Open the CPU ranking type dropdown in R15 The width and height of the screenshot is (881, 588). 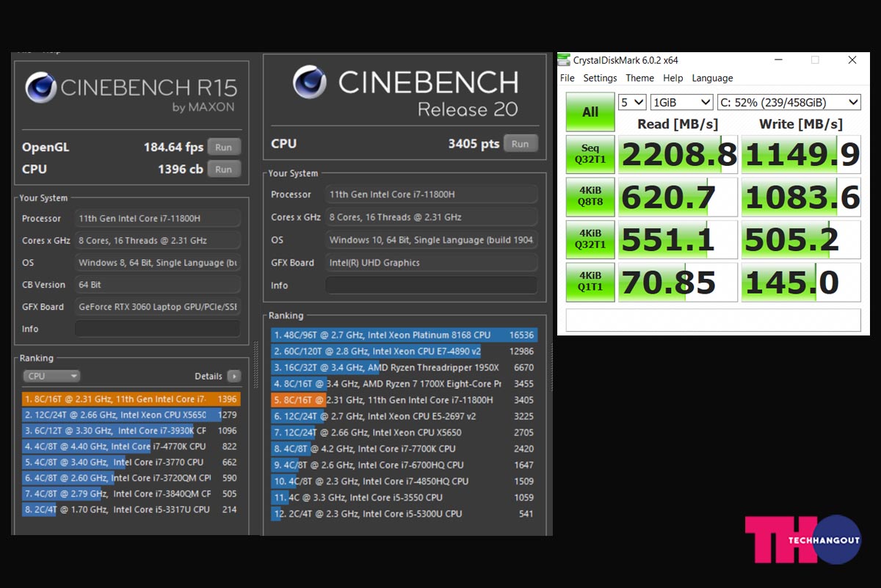(51, 376)
